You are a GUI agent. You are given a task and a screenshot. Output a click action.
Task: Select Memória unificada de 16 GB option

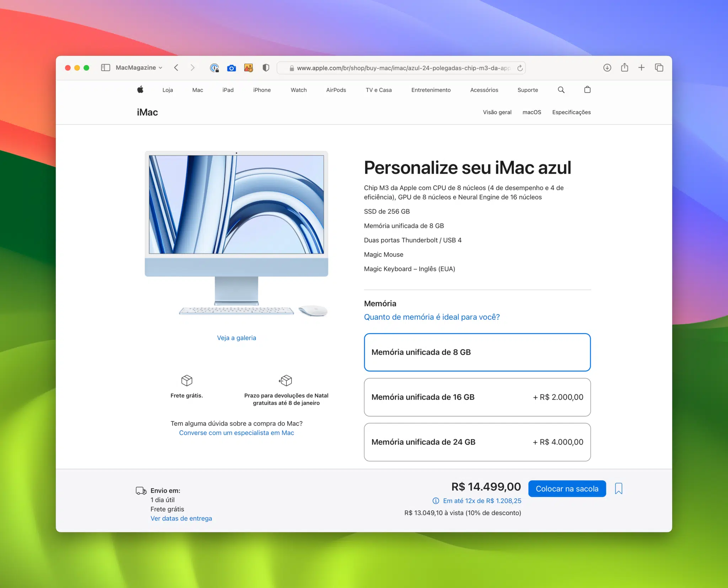click(477, 397)
